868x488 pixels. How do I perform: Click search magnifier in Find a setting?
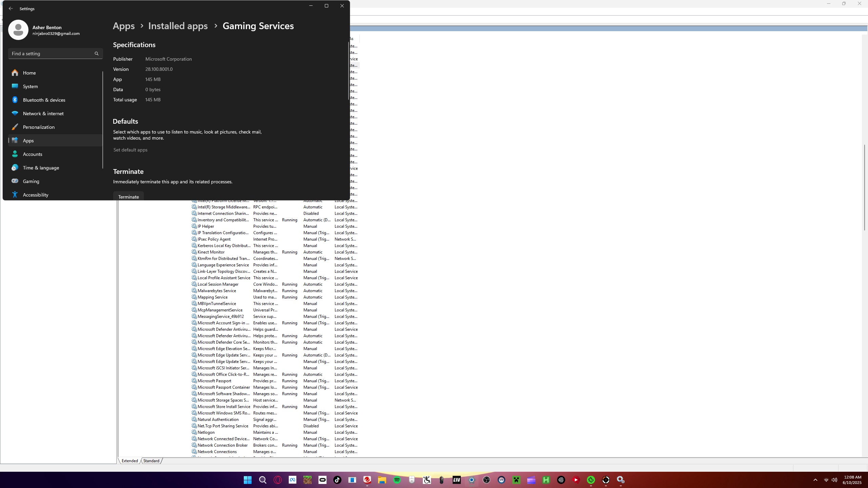click(x=97, y=54)
